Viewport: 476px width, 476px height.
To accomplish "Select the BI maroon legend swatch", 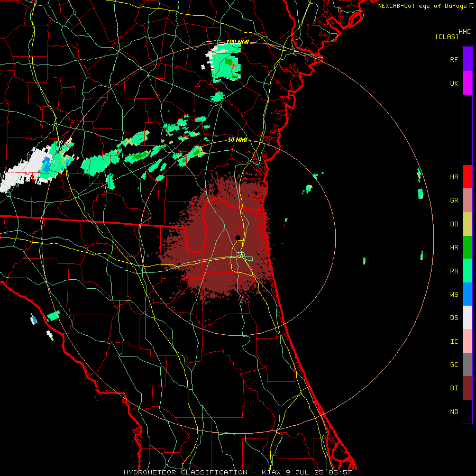I will click(467, 388).
